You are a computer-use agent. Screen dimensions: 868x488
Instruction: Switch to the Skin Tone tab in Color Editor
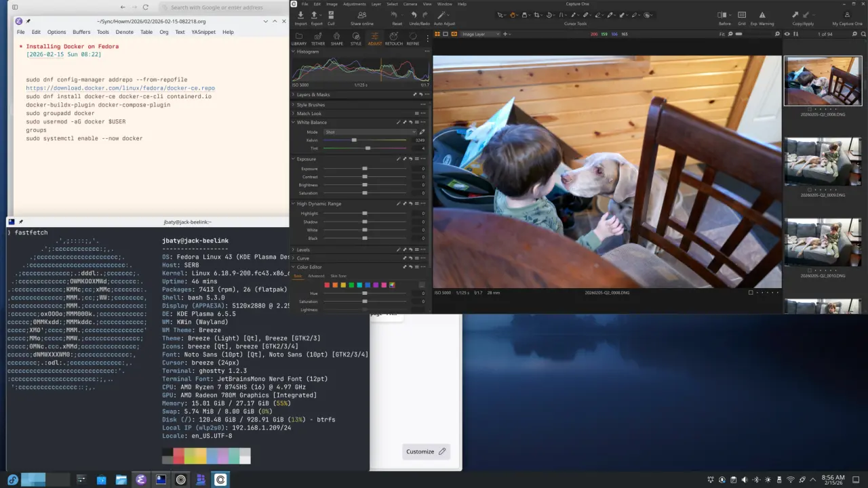(338, 276)
